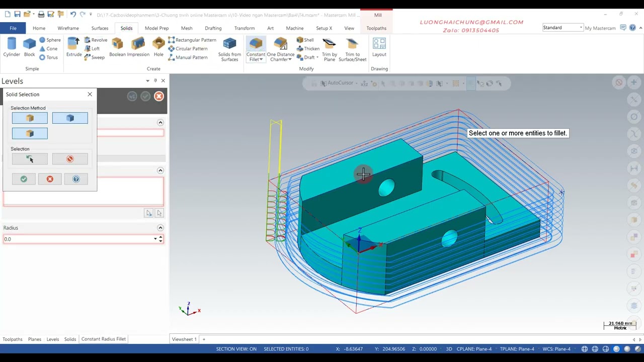Click the Save icon in quick access toolbar

tap(17, 14)
